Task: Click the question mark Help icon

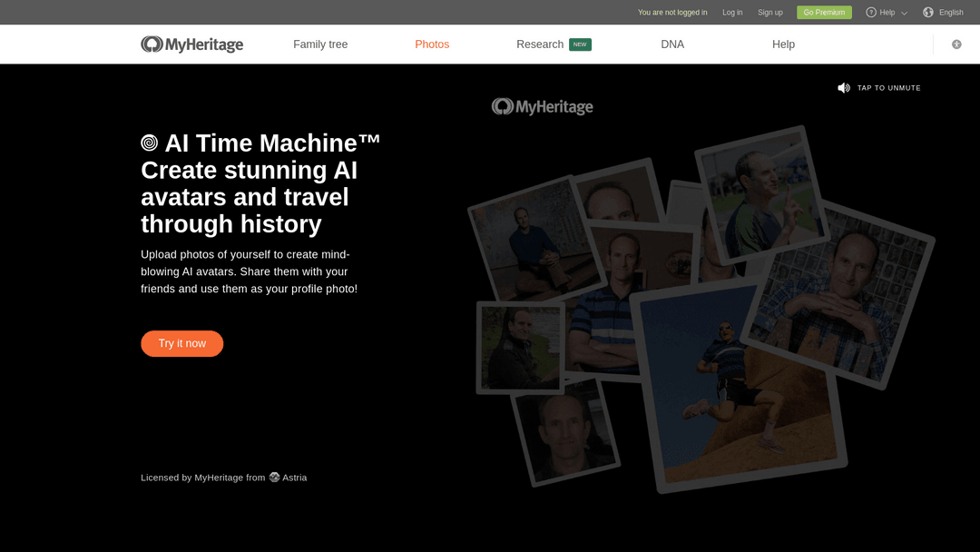Action: (870, 13)
